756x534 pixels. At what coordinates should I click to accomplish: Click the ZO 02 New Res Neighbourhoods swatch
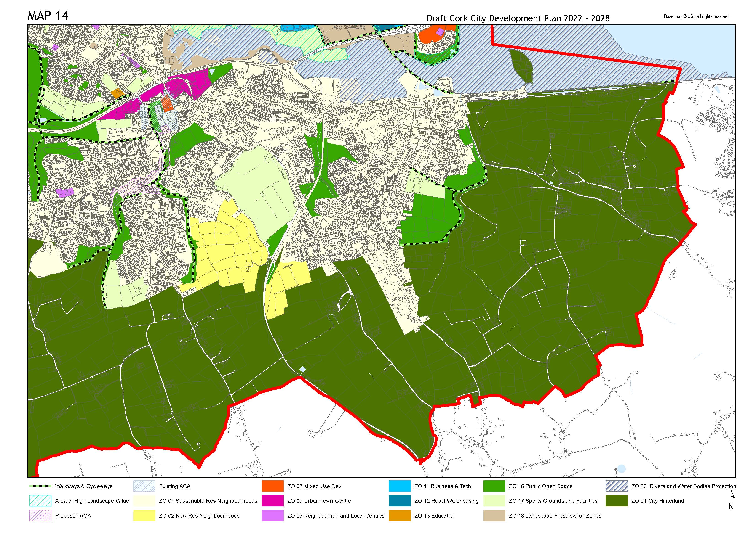(x=144, y=515)
